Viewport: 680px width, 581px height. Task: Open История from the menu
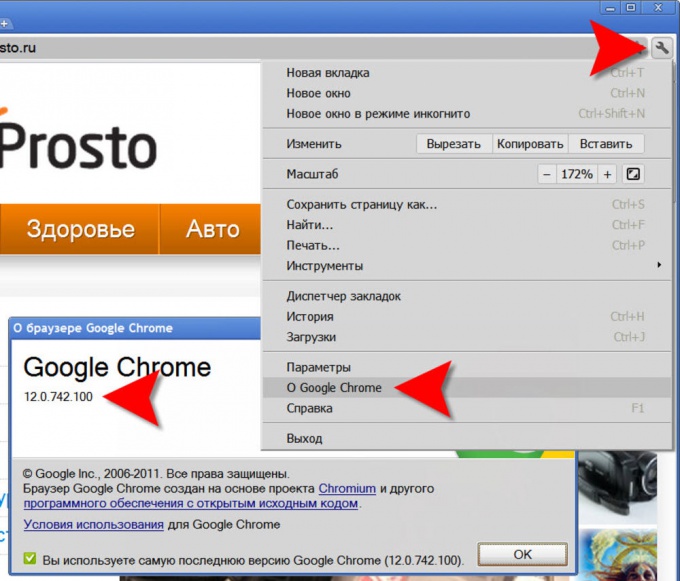point(467,317)
